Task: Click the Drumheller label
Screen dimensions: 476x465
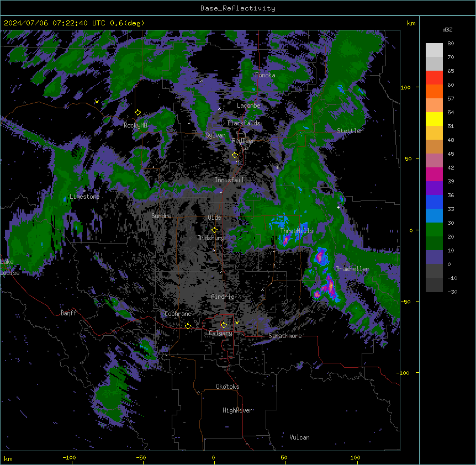Action: (352, 269)
